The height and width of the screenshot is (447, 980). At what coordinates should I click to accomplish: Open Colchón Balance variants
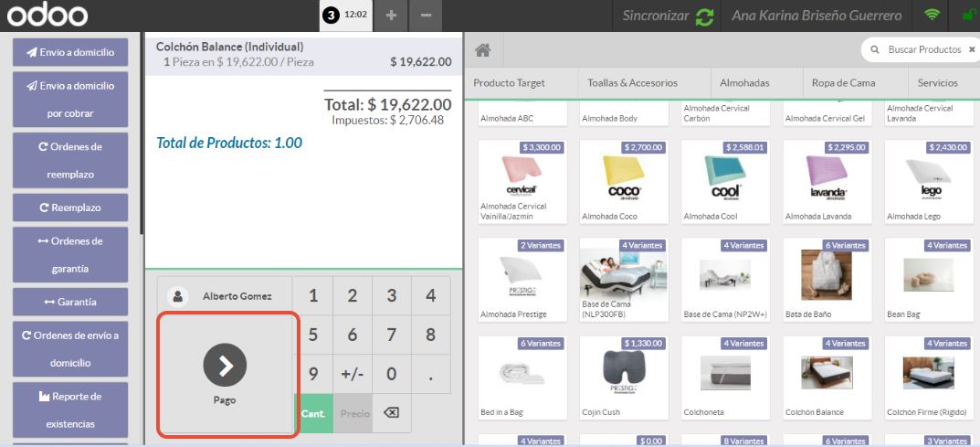827,378
